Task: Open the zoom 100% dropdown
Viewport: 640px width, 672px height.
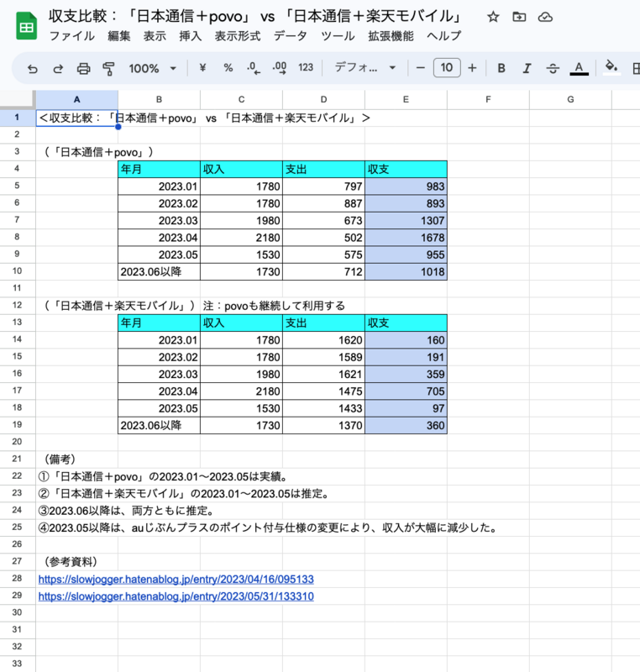Action: pos(153,68)
